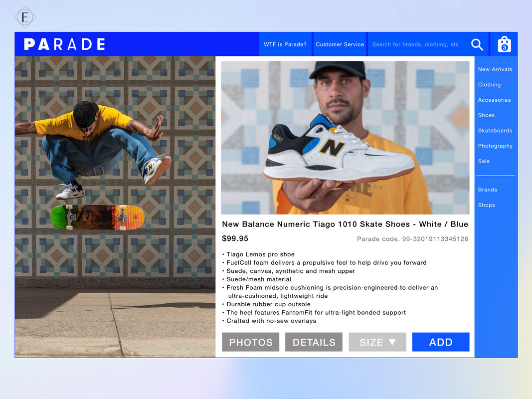Click the shoe product photo
This screenshot has width=532, height=399.
pos(345,138)
